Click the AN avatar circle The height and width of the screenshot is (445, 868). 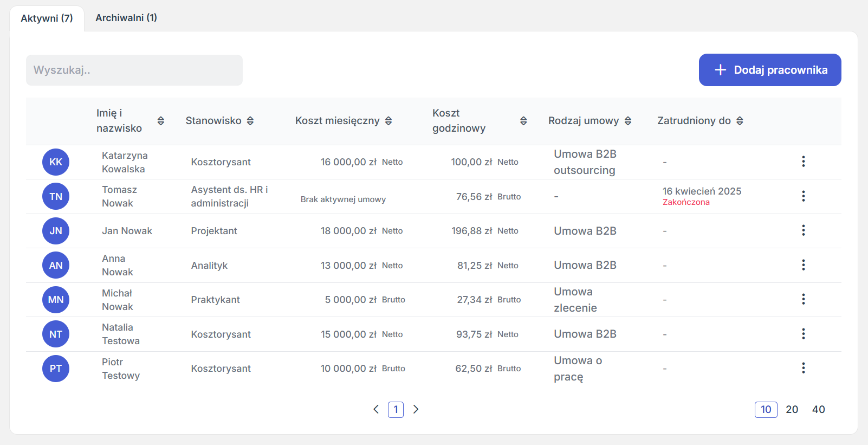click(56, 265)
